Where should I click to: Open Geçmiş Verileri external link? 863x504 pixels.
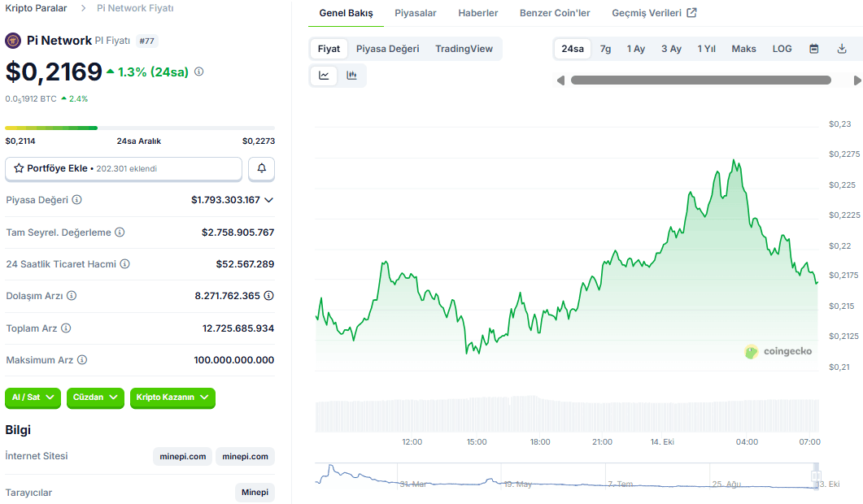click(654, 13)
